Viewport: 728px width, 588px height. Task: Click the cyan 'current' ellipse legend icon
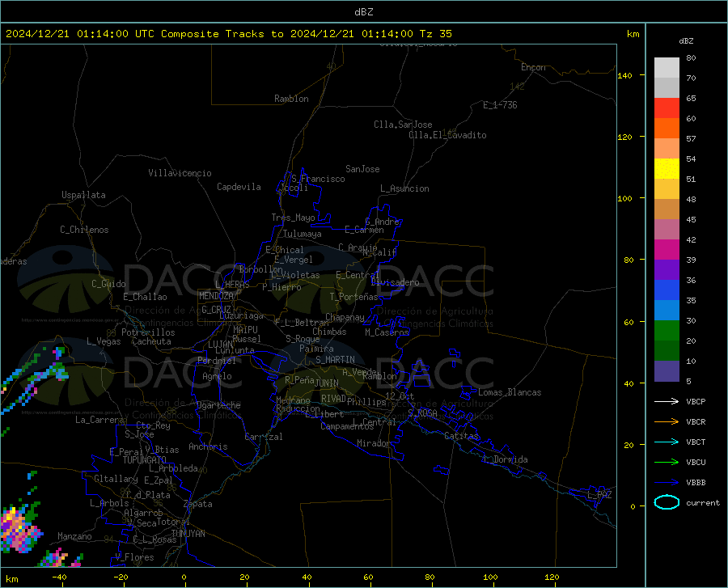(667, 502)
